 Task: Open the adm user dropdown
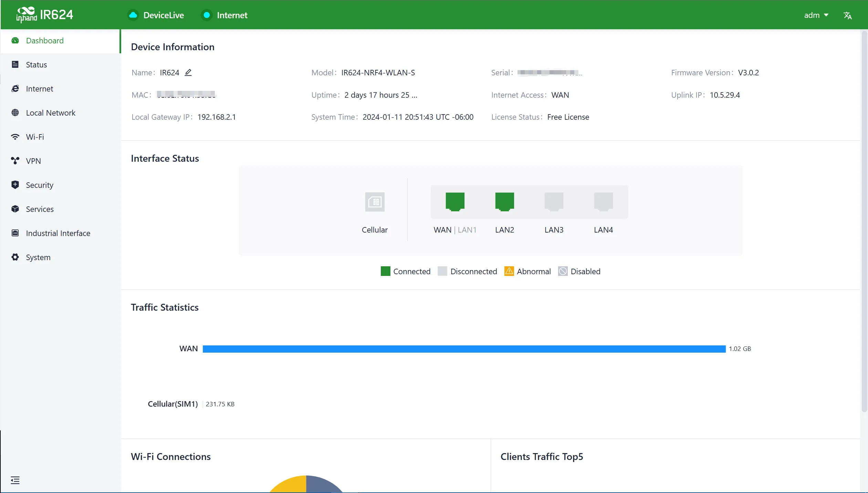[x=816, y=15]
